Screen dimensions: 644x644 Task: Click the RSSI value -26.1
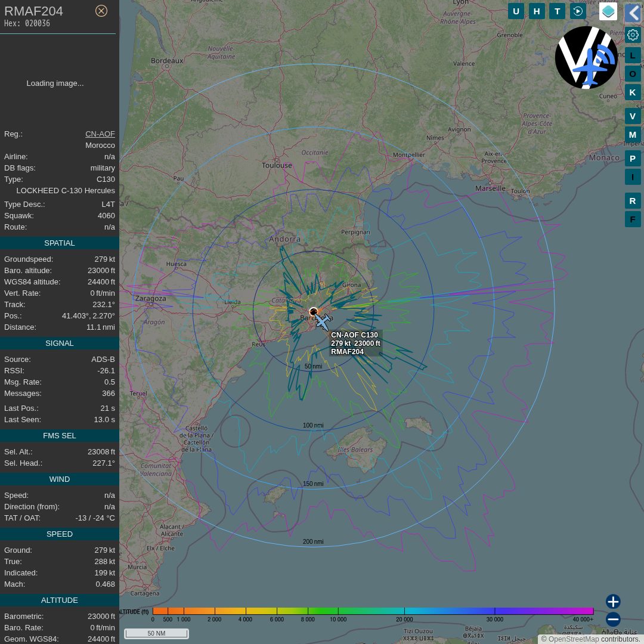tap(106, 370)
